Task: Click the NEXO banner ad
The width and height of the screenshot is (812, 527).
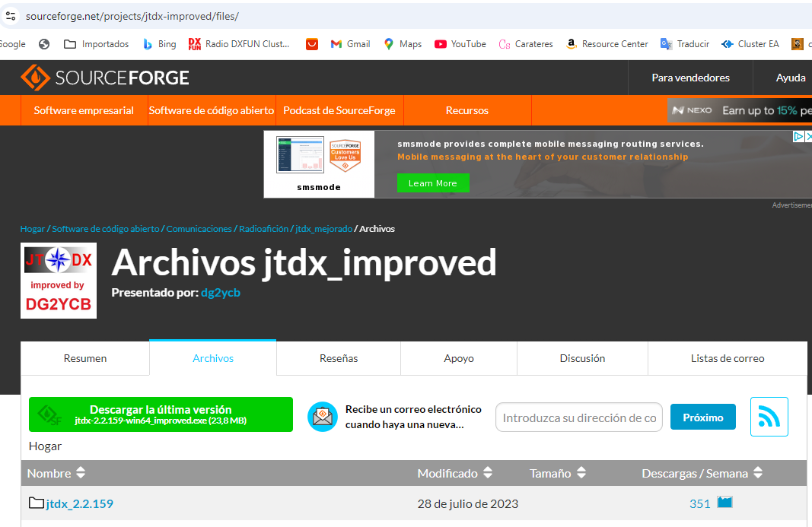Action: [740, 110]
